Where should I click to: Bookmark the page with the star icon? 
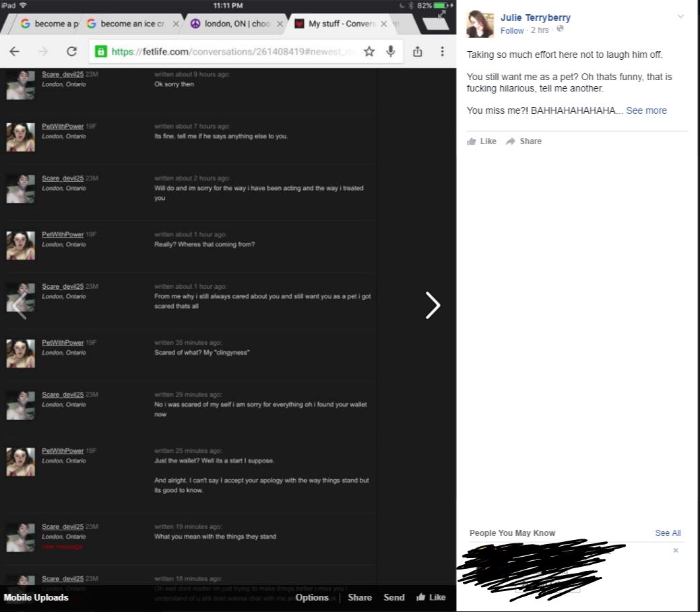[369, 51]
